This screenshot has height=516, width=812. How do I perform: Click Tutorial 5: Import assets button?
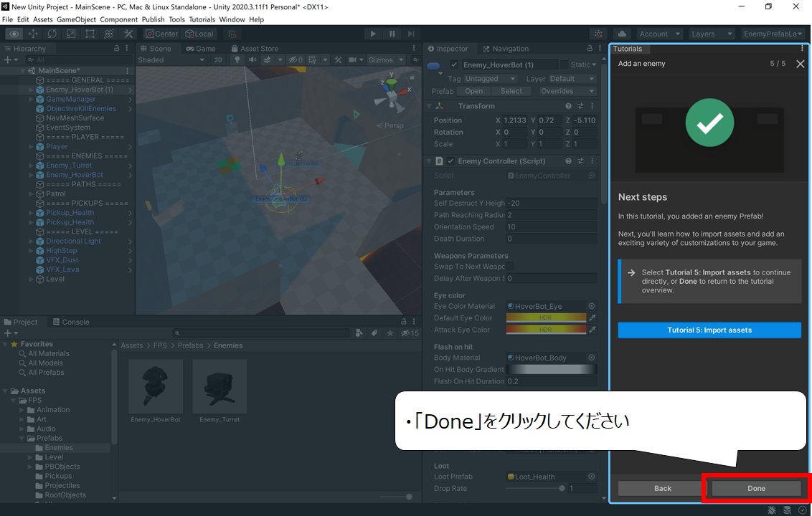point(709,330)
